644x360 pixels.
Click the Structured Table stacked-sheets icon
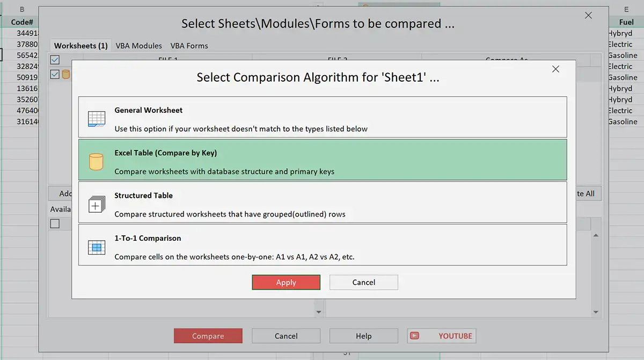tap(97, 203)
